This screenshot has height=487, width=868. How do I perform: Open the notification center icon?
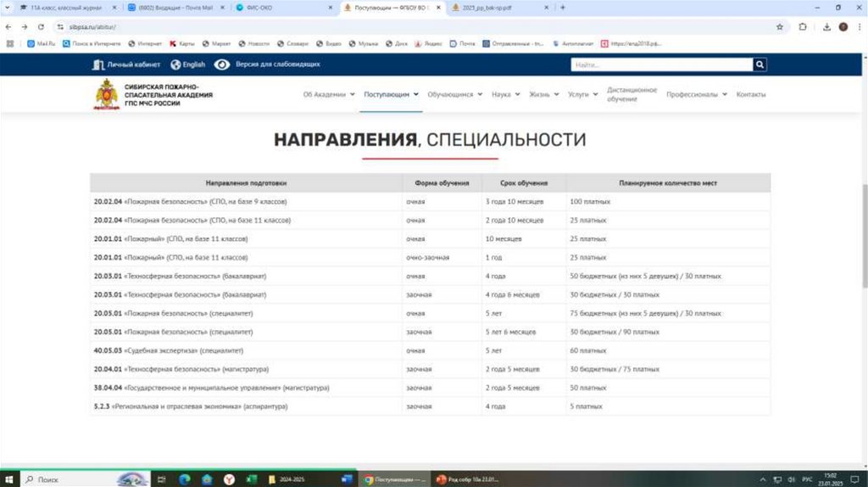click(x=854, y=479)
